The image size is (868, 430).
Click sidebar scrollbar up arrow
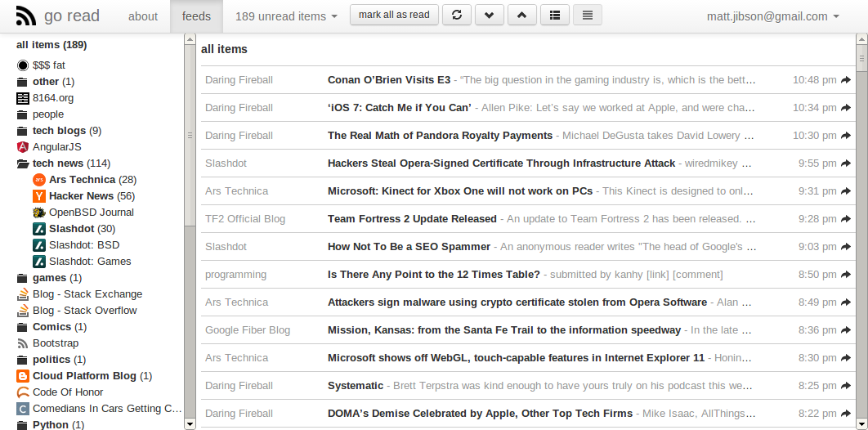(x=190, y=39)
